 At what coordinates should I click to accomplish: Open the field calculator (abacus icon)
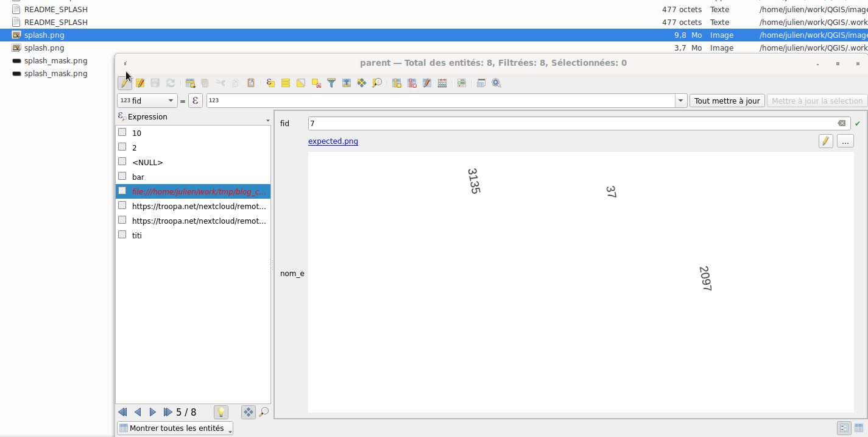click(442, 83)
